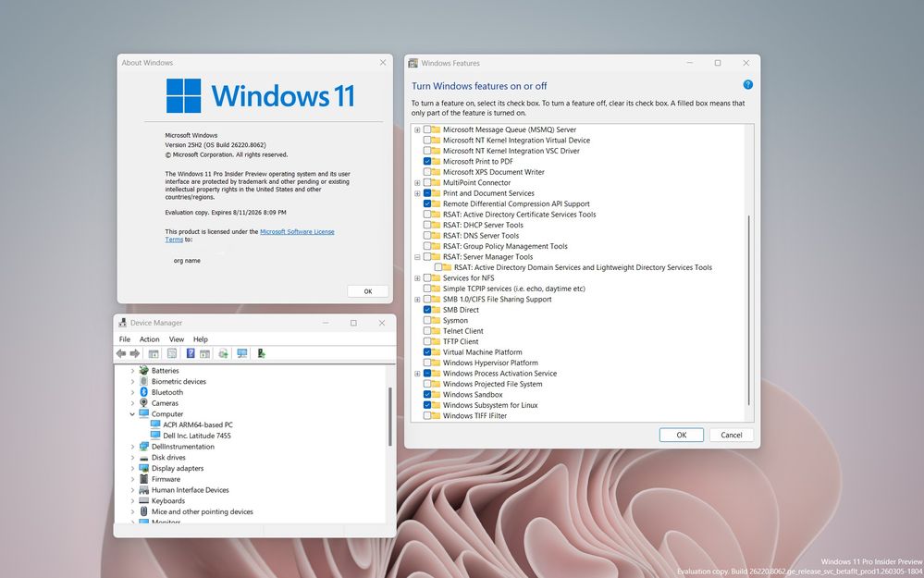The height and width of the screenshot is (578, 924).
Task: Enable Sysmon checkbox
Action: coord(427,321)
